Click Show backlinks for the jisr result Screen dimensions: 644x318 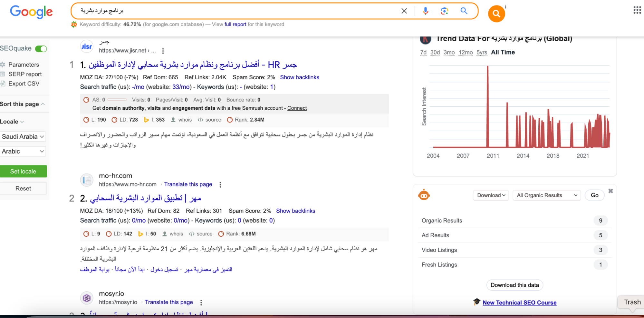click(x=299, y=77)
